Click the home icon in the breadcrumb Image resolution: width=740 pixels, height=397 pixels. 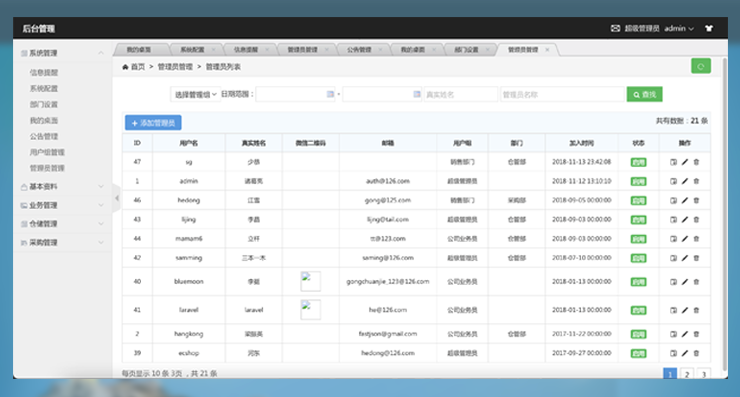click(x=125, y=67)
